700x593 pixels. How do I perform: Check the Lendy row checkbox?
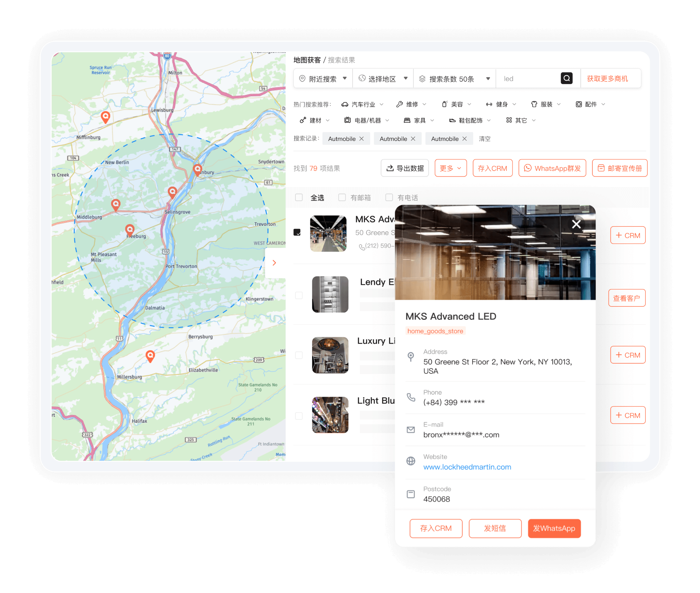(299, 296)
